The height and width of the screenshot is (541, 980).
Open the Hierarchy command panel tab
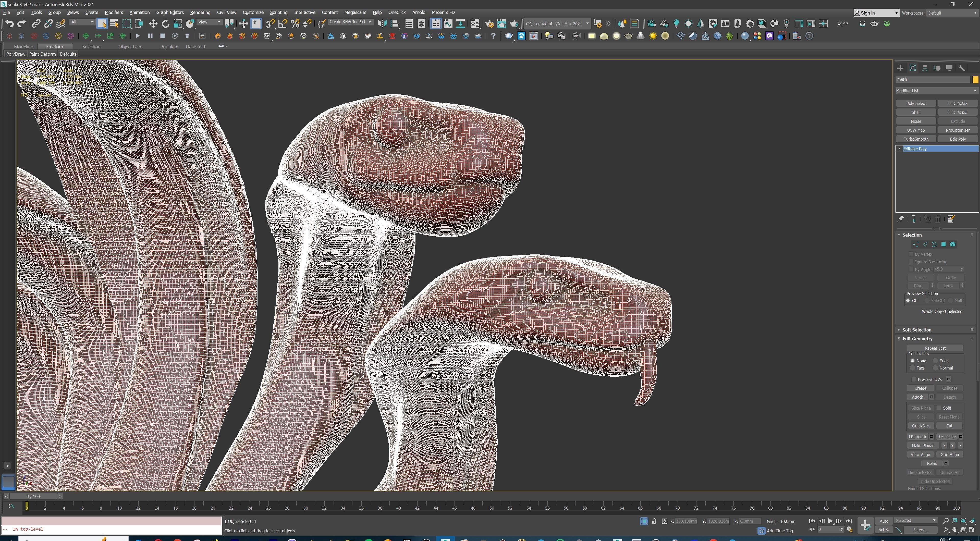pyautogui.click(x=925, y=68)
